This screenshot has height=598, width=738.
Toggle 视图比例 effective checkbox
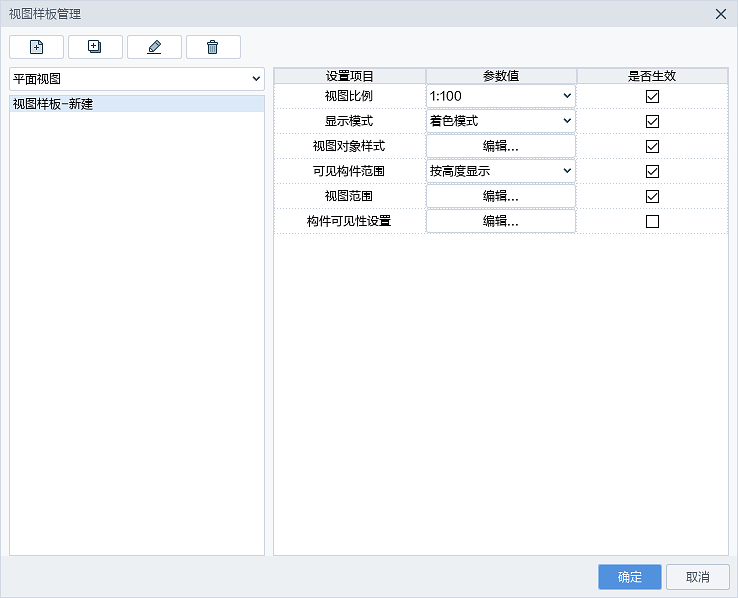coord(652,96)
